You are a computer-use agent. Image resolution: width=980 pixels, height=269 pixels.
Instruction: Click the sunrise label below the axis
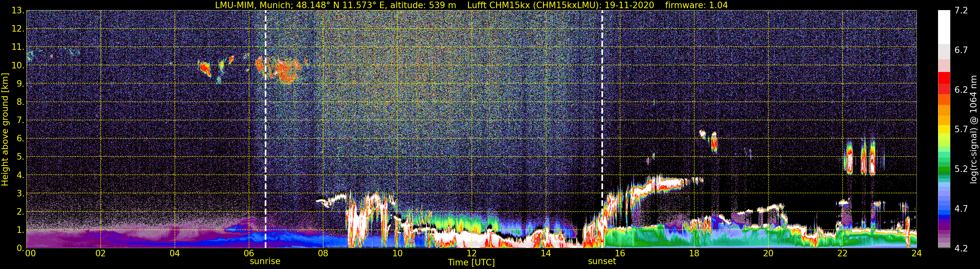coord(265,262)
